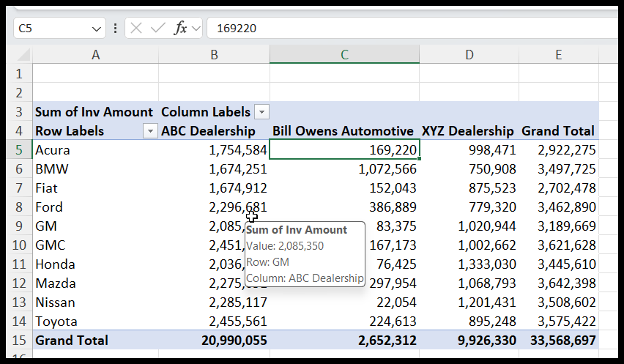The width and height of the screenshot is (624, 364).
Task: Expand the dropdown arrow beside fx
Action: tap(196, 29)
